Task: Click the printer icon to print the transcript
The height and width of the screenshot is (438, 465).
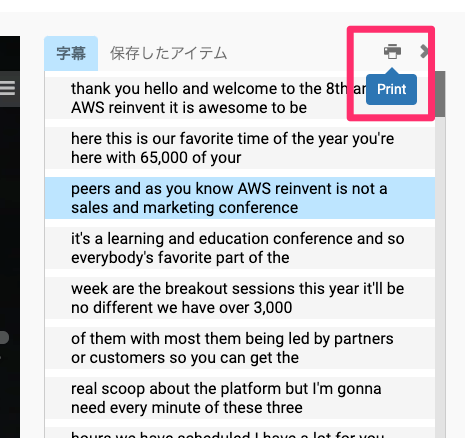Action: [x=392, y=52]
